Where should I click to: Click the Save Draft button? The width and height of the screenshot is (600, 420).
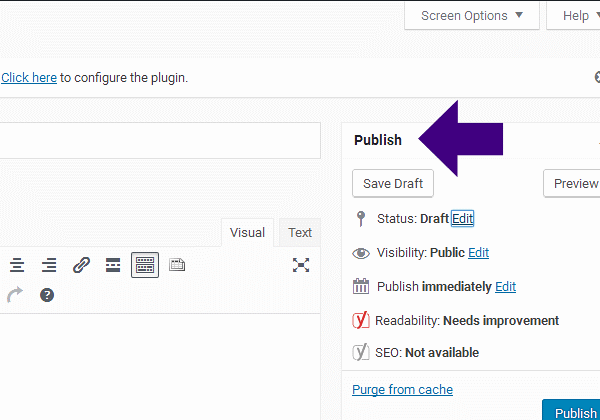393,184
